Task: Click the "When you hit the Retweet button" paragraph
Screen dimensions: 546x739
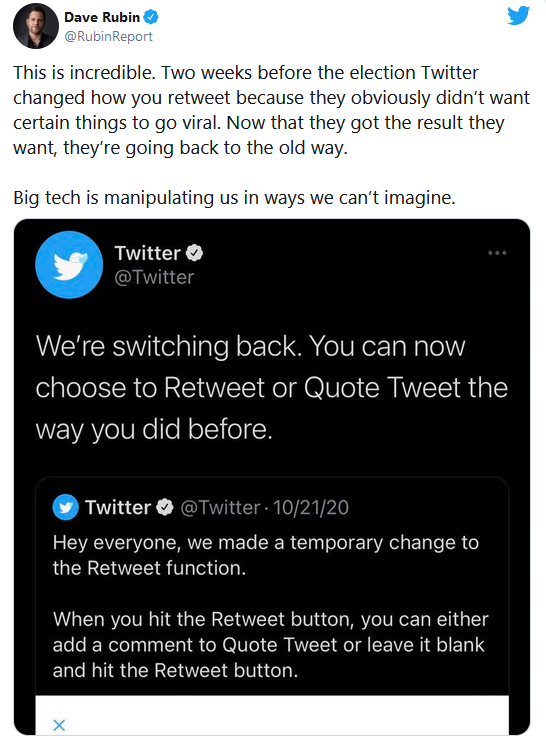Action: coord(271,645)
